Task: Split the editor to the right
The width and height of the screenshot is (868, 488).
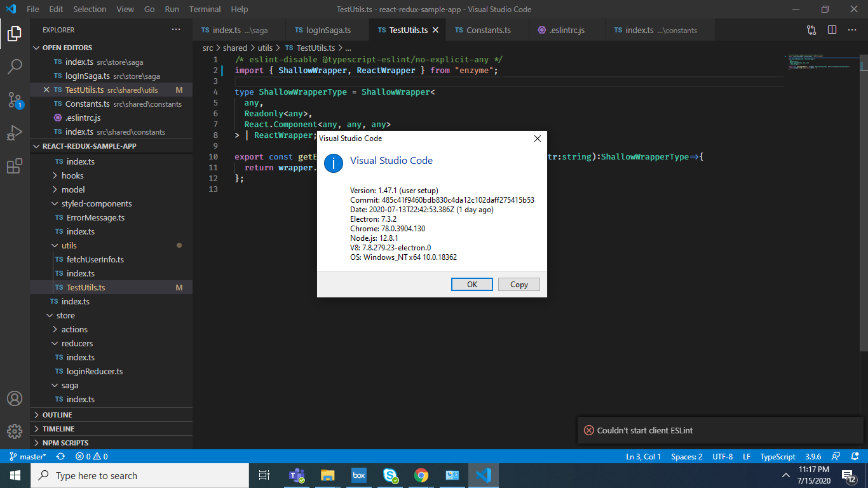Action: click(x=832, y=30)
